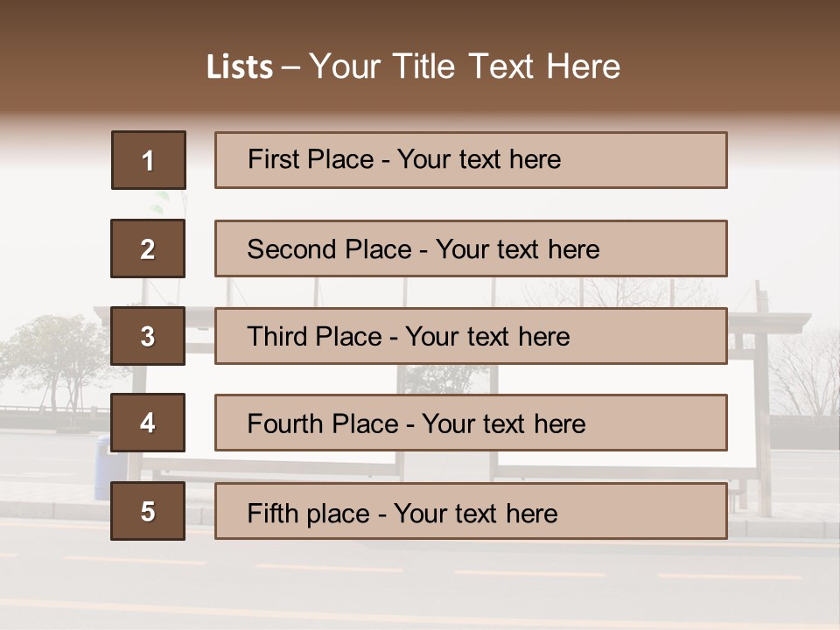Click the word 'Fourth' in list
840x630 pixels.
tap(284, 423)
